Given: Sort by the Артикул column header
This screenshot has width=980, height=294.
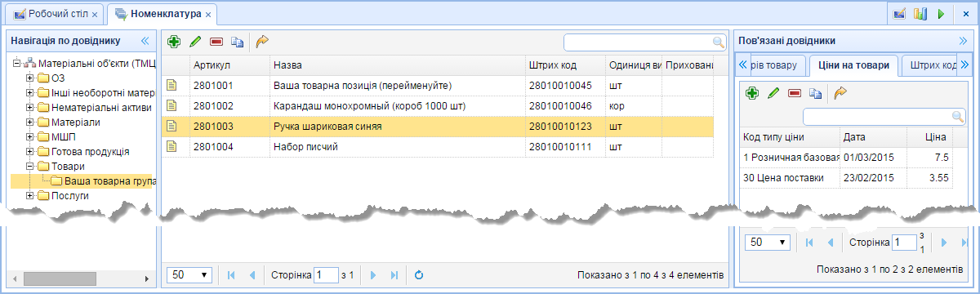Looking at the screenshot, I should click(229, 65).
